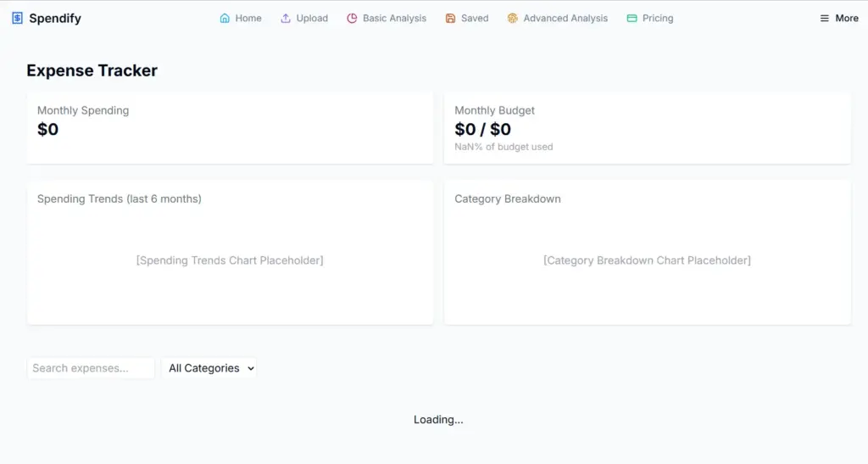
Task: Click the house icon beside Home
Action: [x=225, y=19]
